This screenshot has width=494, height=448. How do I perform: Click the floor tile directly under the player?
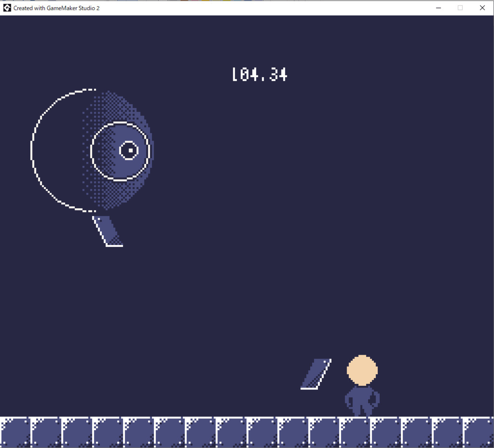pos(355,432)
